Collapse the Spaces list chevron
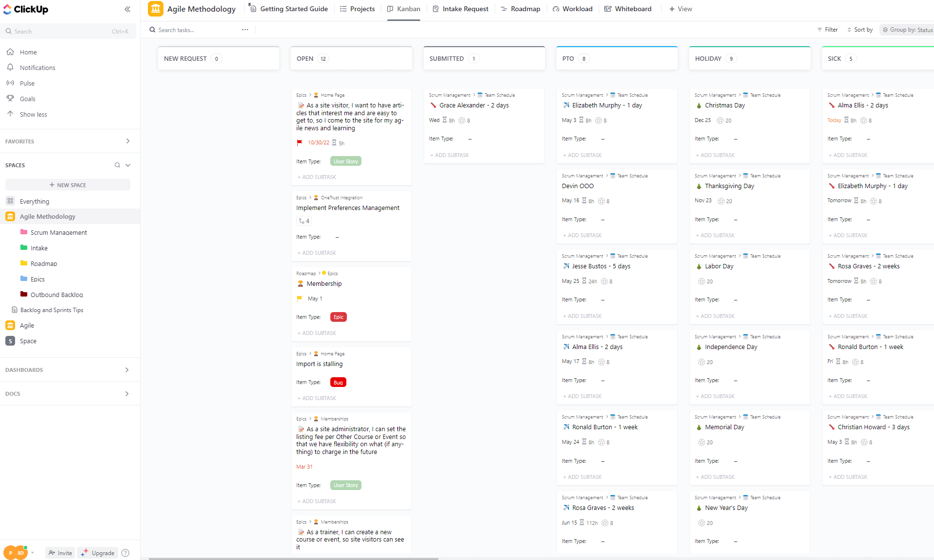This screenshot has width=934, height=560. 128,165
